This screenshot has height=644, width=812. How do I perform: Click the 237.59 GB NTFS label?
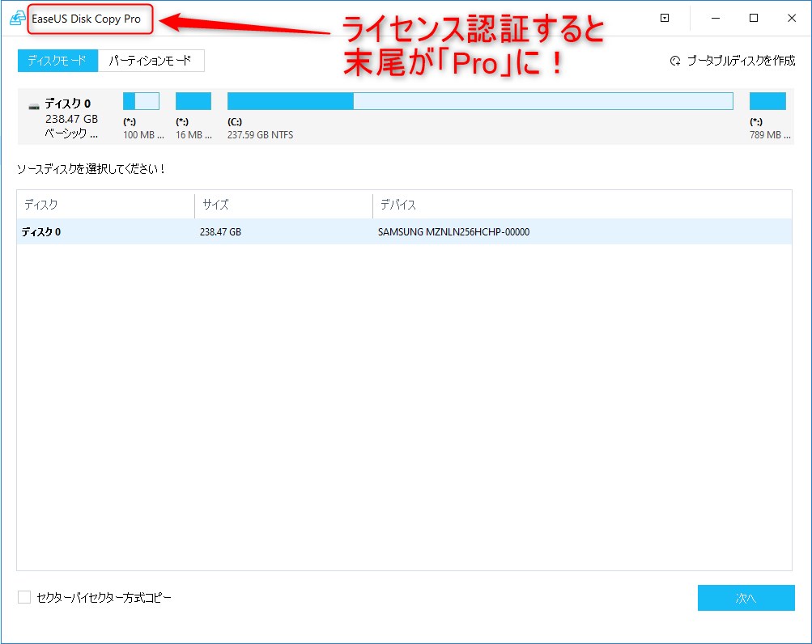260,134
